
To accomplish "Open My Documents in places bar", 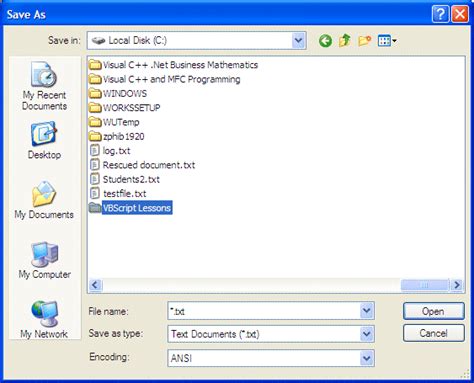I will click(x=44, y=200).
